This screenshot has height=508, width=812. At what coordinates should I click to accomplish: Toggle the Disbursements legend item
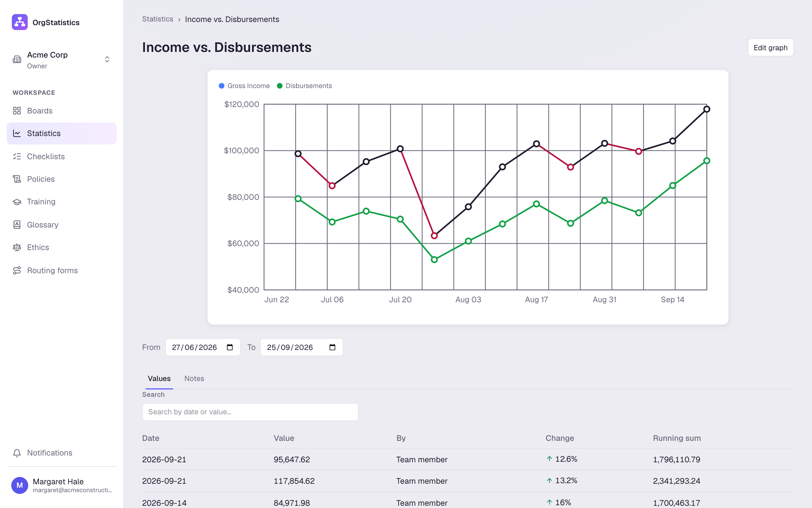[x=304, y=86]
